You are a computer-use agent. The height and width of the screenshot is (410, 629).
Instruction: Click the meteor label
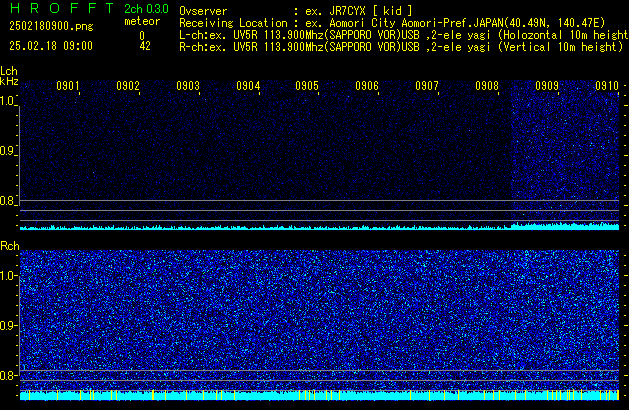coord(142,21)
